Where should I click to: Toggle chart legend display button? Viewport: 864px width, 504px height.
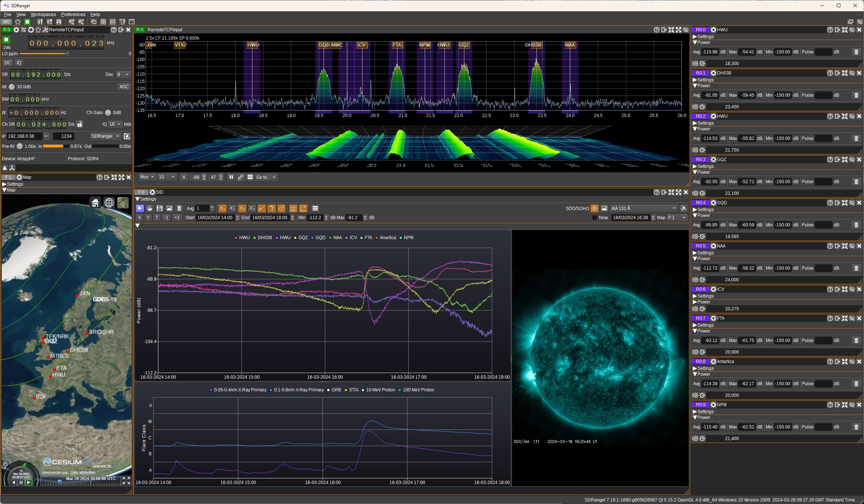point(303,208)
